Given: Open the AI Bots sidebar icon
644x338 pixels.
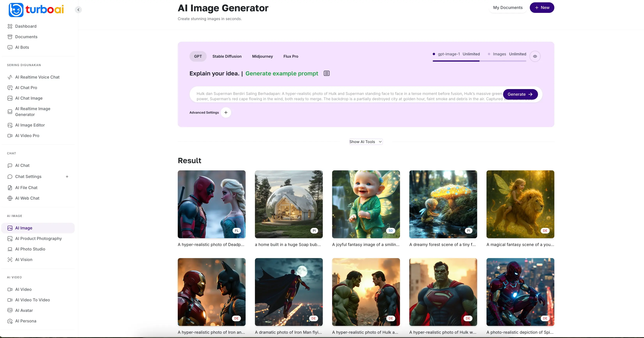Looking at the screenshot, I should [10, 47].
